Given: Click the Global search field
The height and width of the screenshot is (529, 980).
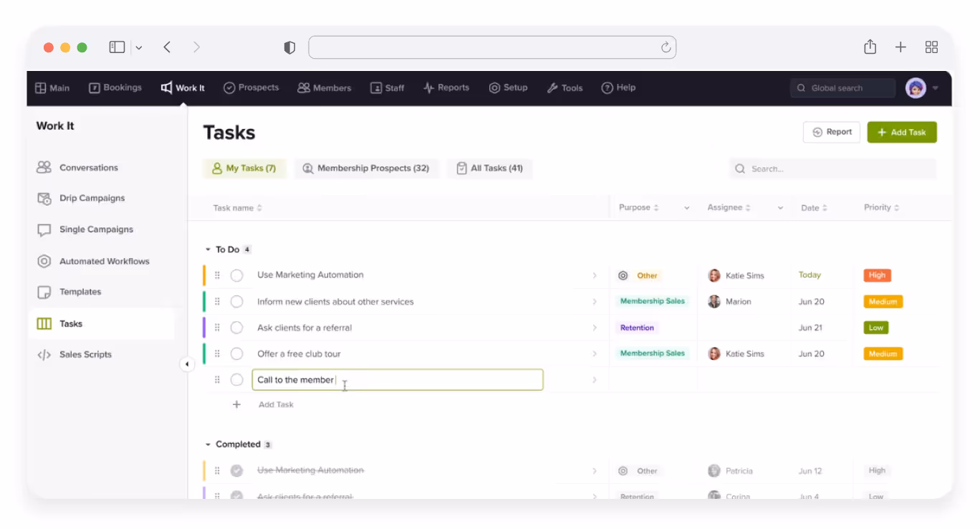Looking at the screenshot, I should (842, 88).
